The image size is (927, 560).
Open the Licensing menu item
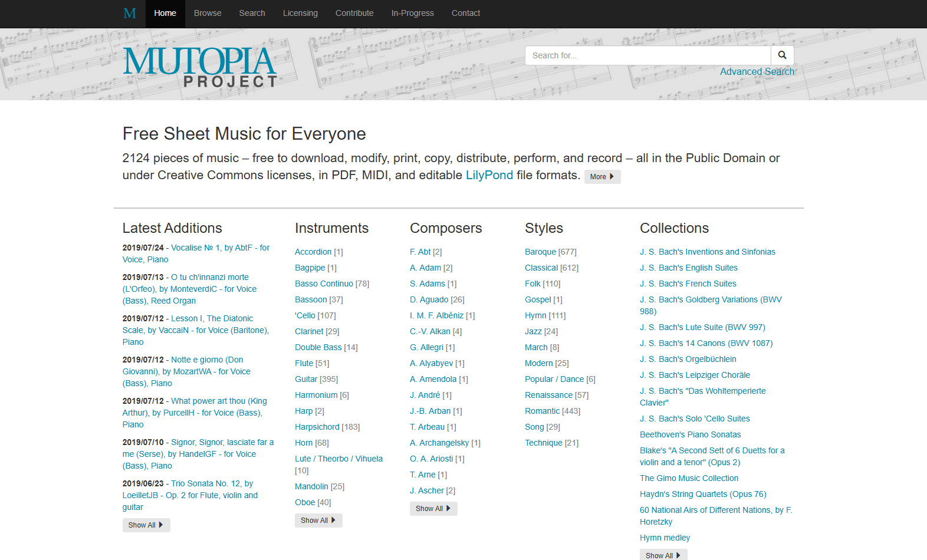tap(300, 13)
